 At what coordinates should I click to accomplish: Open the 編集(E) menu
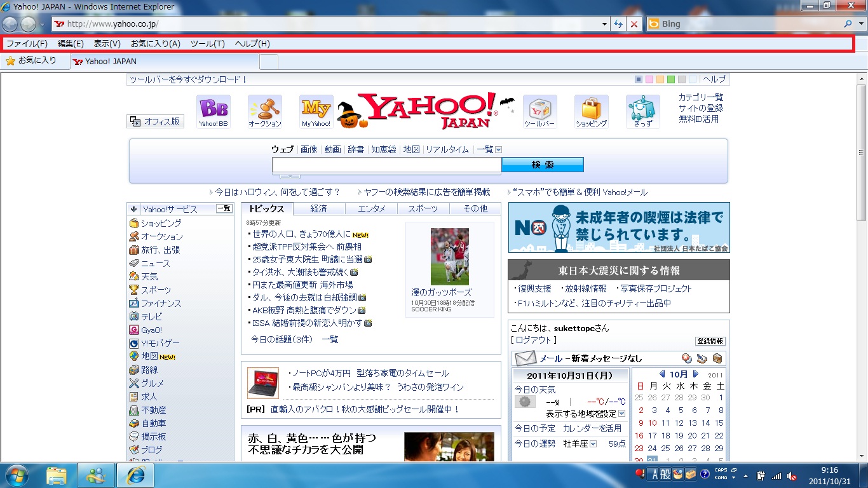pyautogui.click(x=71, y=44)
